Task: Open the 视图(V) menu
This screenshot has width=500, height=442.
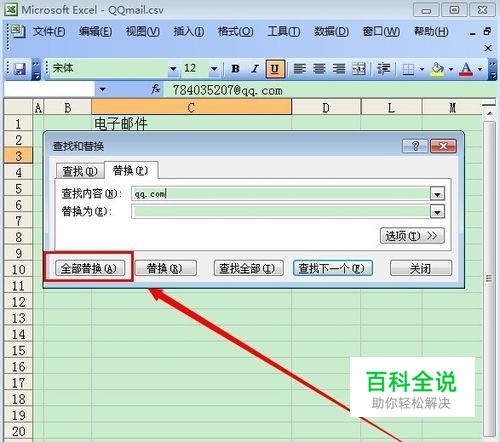Action: (143, 32)
